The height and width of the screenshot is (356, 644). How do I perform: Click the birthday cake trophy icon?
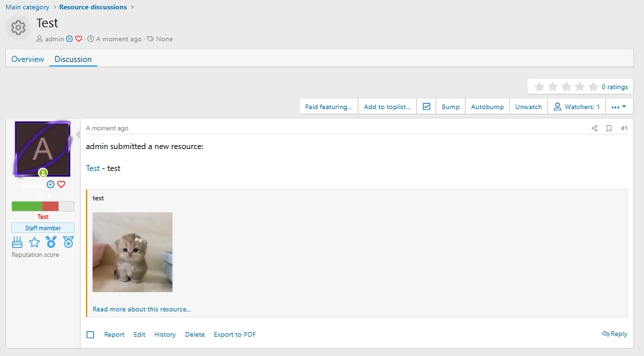(17, 242)
